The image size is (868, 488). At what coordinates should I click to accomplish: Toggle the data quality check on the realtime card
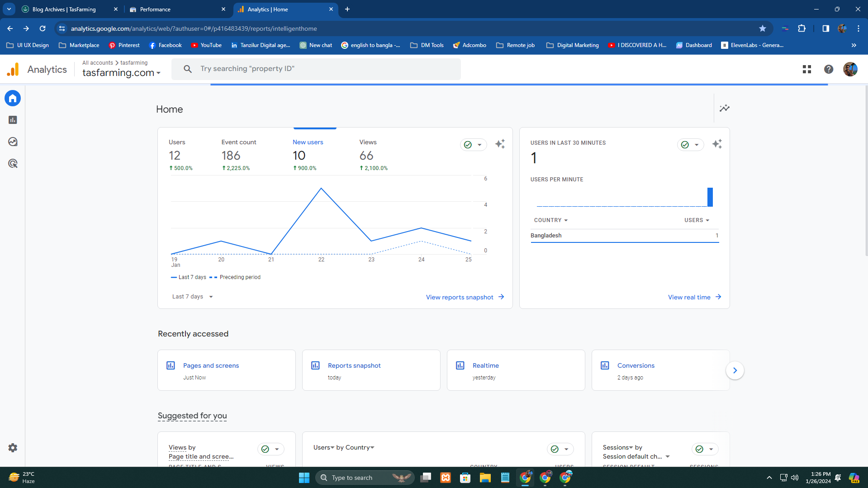pyautogui.click(x=690, y=145)
